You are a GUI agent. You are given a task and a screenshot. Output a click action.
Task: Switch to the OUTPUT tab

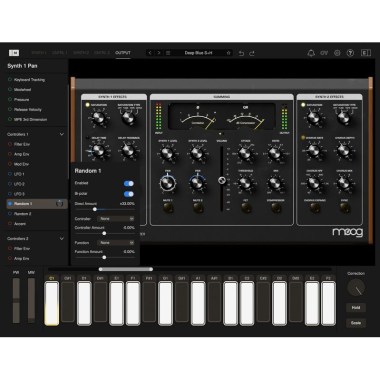point(123,53)
